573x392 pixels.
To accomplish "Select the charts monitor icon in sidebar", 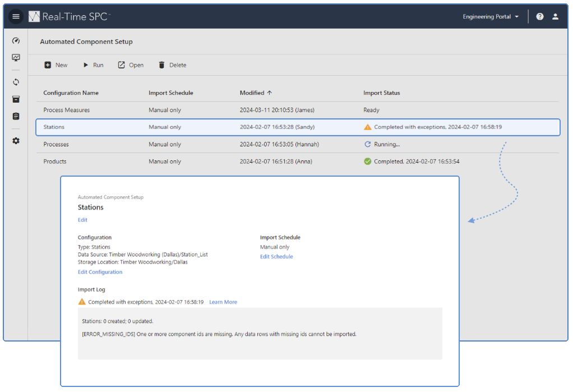I will tap(16, 58).
